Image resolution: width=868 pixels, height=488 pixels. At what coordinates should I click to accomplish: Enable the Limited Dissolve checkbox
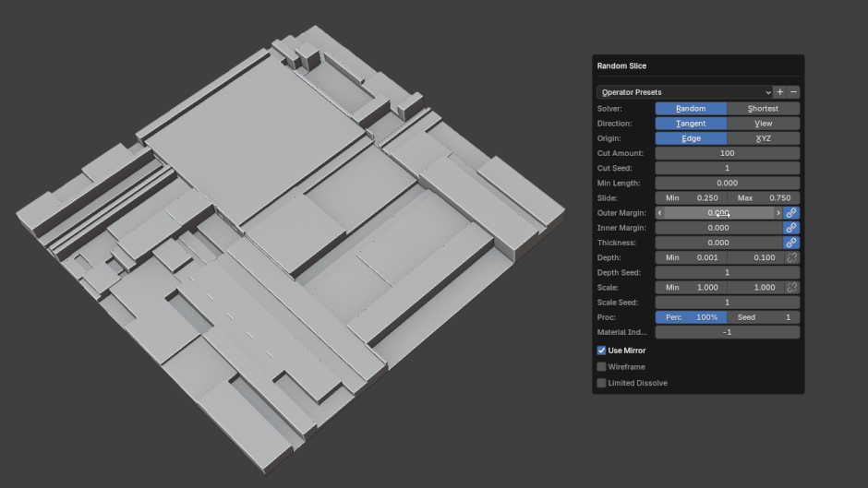point(602,383)
